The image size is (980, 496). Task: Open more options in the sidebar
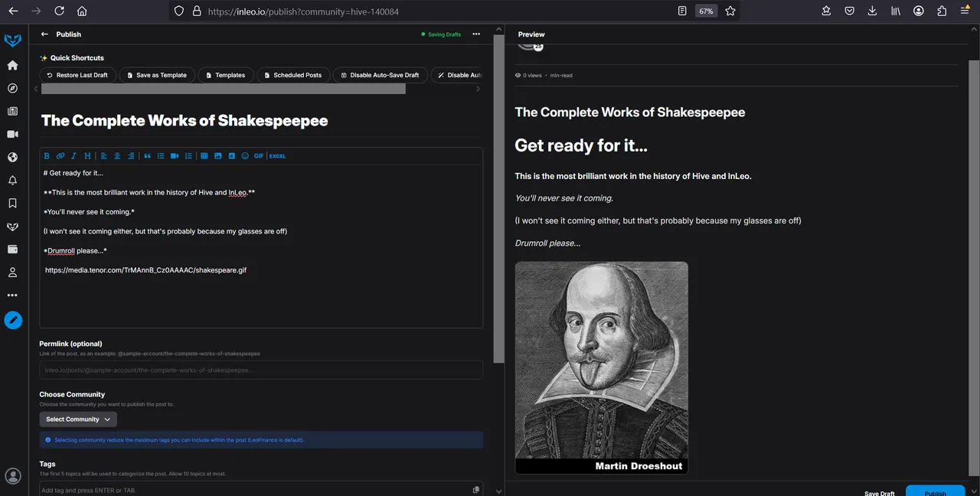(12, 295)
